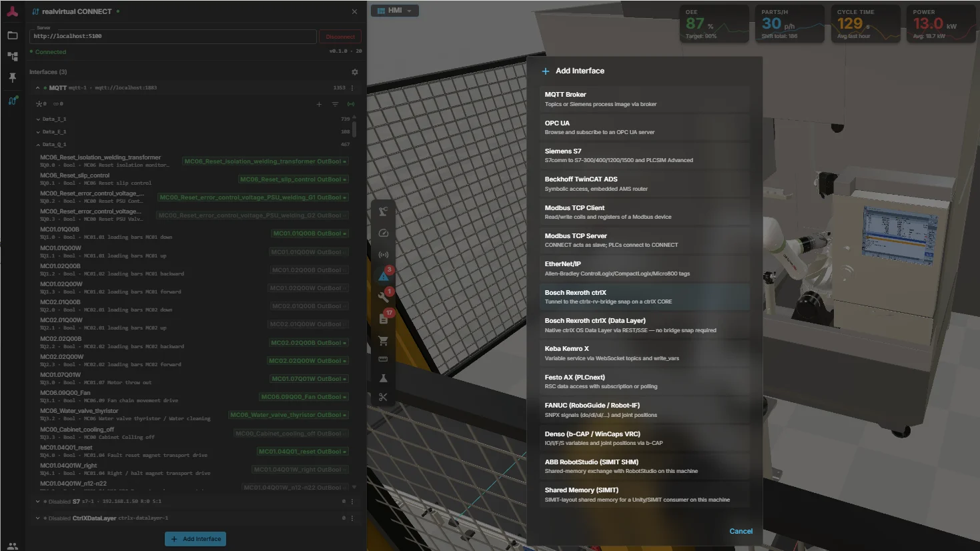Open the OEE KPI card
Viewport: 980px width, 551px height.
[x=714, y=24]
